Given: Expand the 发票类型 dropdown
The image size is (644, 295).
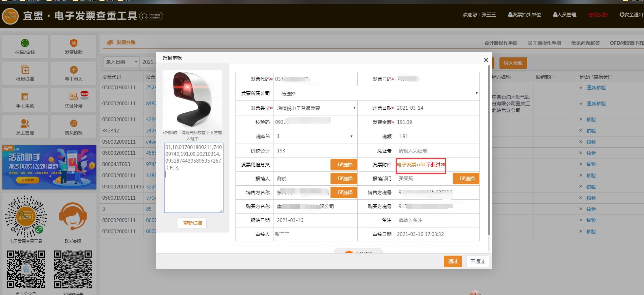Looking at the screenshot, I should 316,108.
